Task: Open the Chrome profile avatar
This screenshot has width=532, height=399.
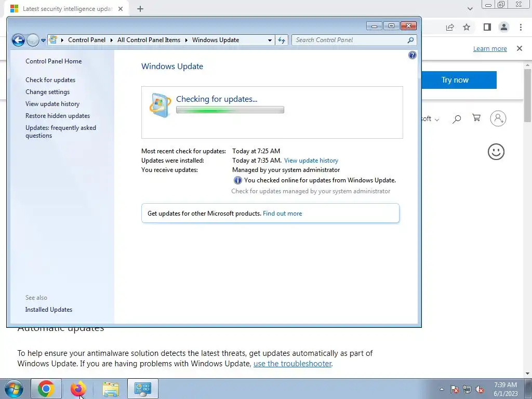Action: click(x=504, y=27)
